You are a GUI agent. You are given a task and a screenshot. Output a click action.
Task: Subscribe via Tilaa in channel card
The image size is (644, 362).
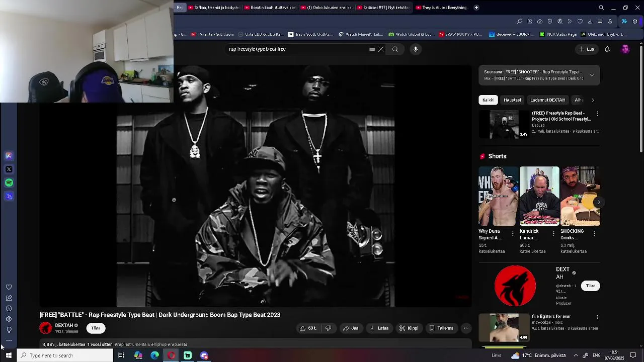[591, 286]
